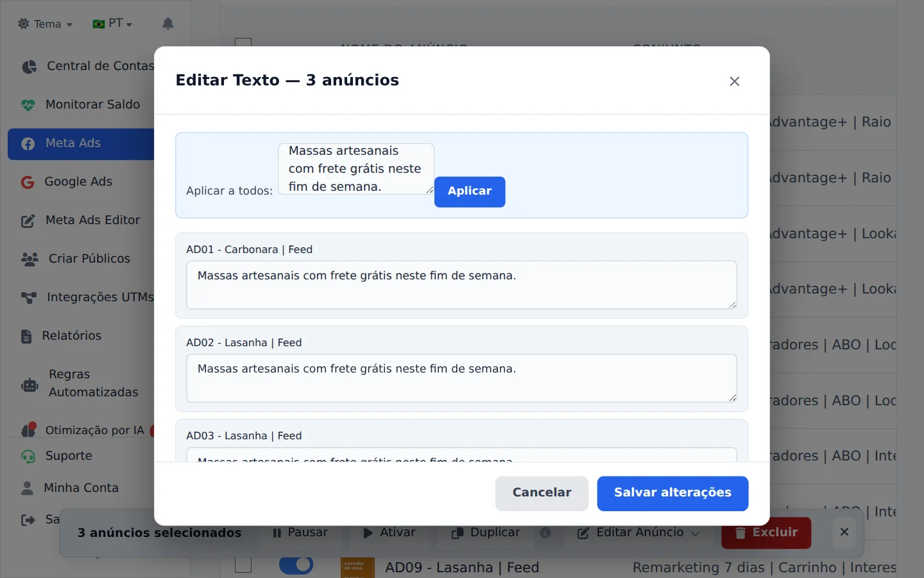The image size is (924, 578).
Task: Dismiss the selection bar with X
Action: [x=844, y=532]
